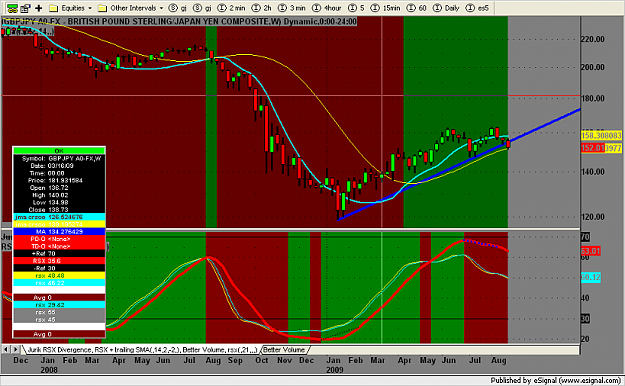Switch to the 2 min interval
Image resolution: width=625 pixels, height=386 pixels.
[231, 8]
